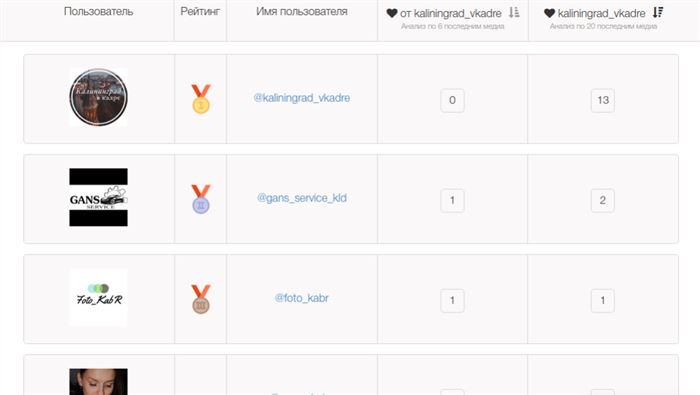Open the @foto_kabr profile link

tap(302, 298)
